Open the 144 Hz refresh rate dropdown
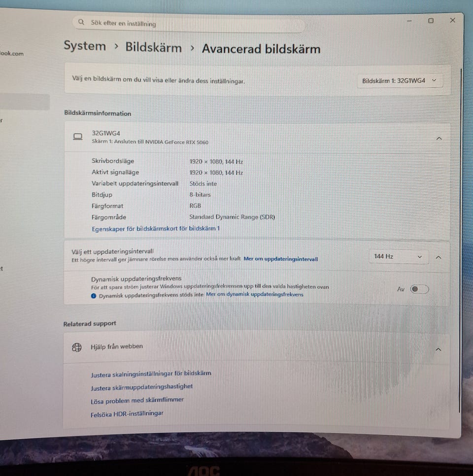Viewport: 473px width, 476px height. (x=399, y=257)
